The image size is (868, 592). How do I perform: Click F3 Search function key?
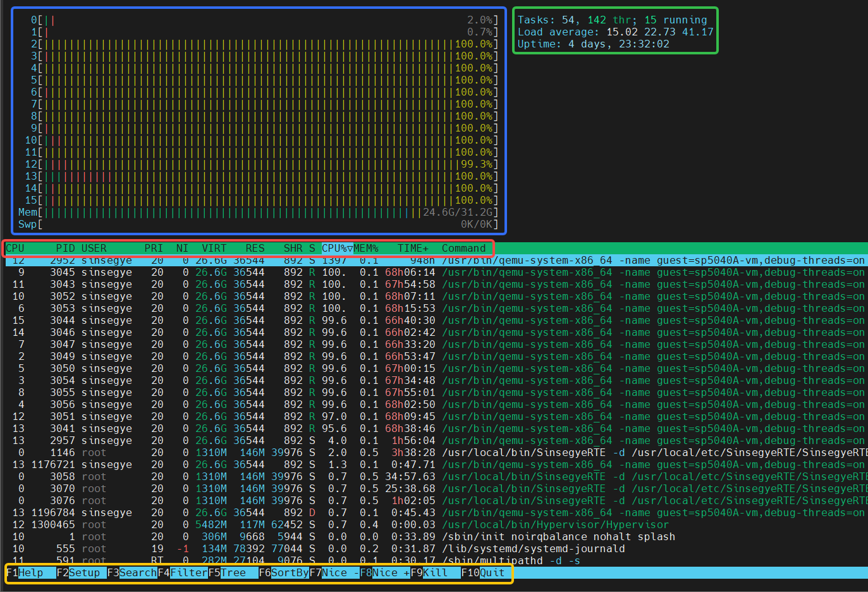pyautogui.click(x=131, y=573)
